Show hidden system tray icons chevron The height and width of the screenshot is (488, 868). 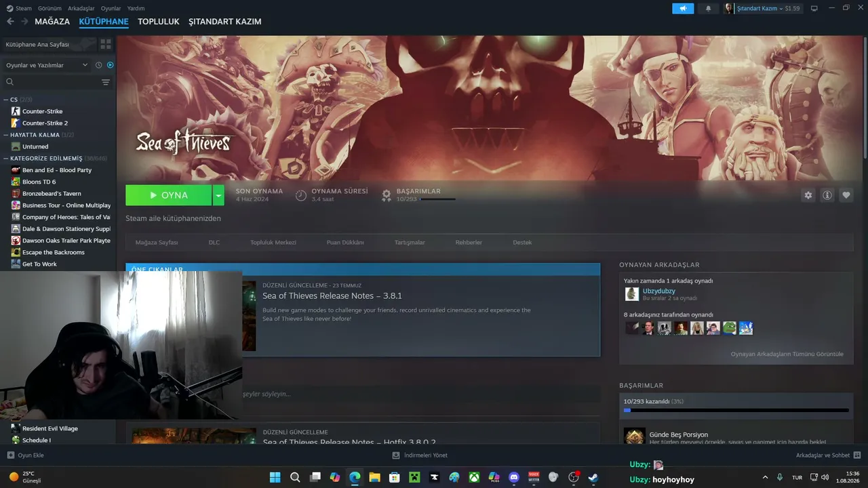coord(766,477)
